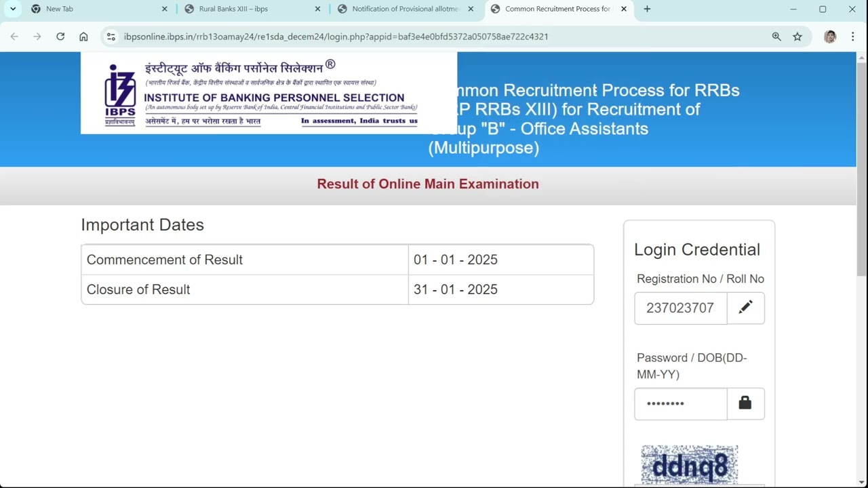Viewport: 868px width, 488px height.
Task: Select the Commencement of Result cell
Action: pos(245,260)
